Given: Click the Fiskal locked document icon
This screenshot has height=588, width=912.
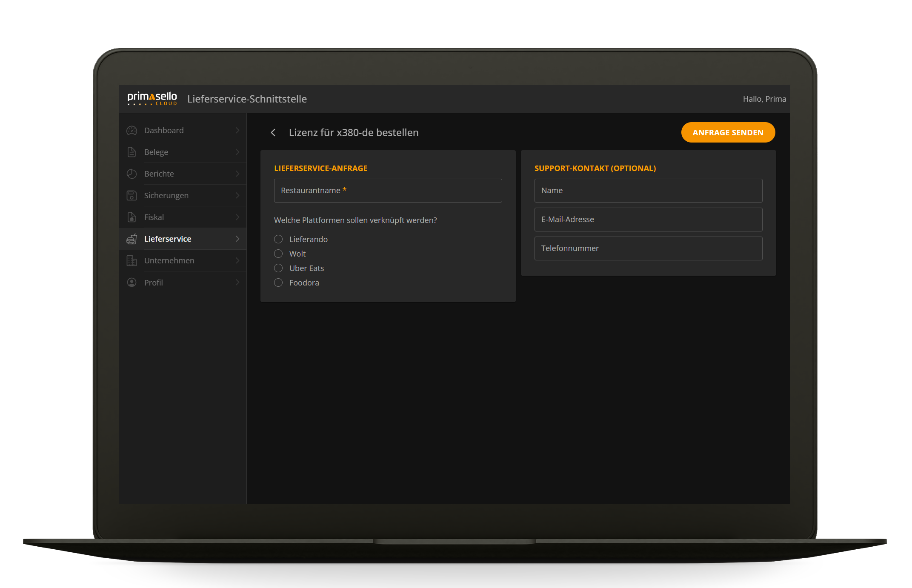Looking at the screenshot, I should coord(132,217).
